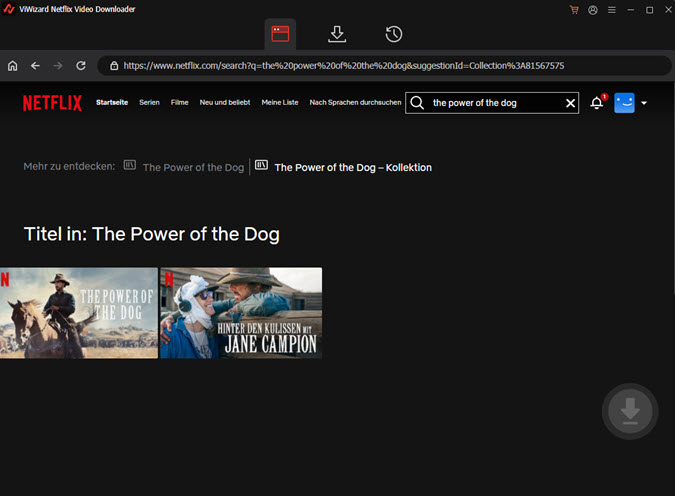675x496 pixels.
Task: Open Neu und beliebt section
Action: click(x=225, y=102)
